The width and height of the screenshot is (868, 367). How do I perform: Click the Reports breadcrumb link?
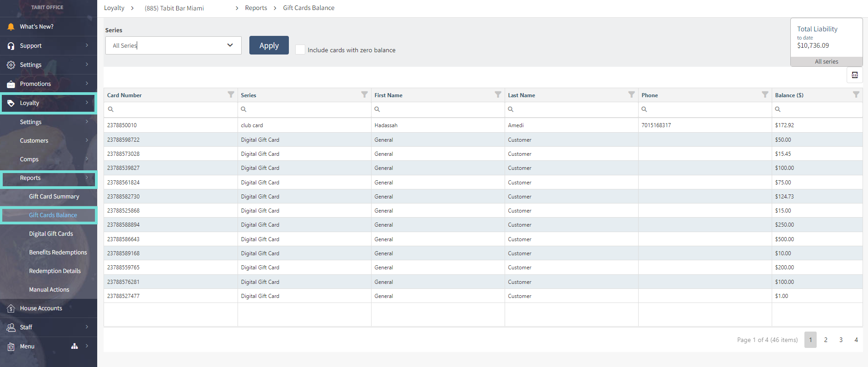point(256,8)
